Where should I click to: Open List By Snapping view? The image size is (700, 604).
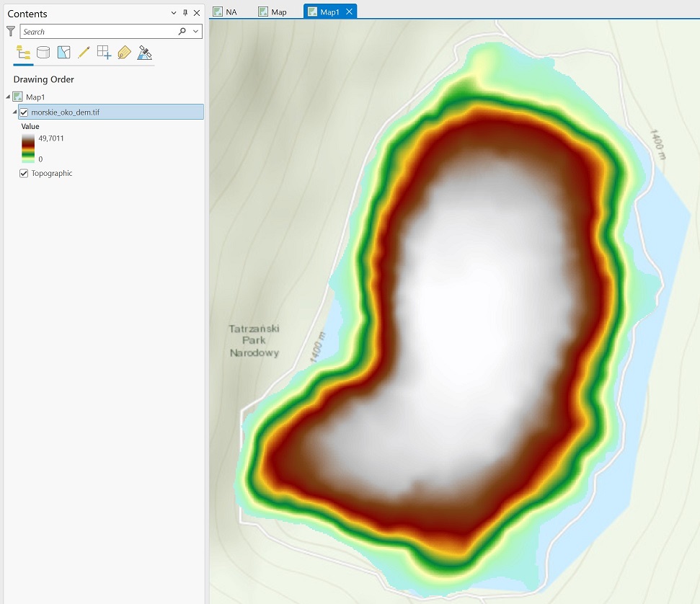(104, 53)
